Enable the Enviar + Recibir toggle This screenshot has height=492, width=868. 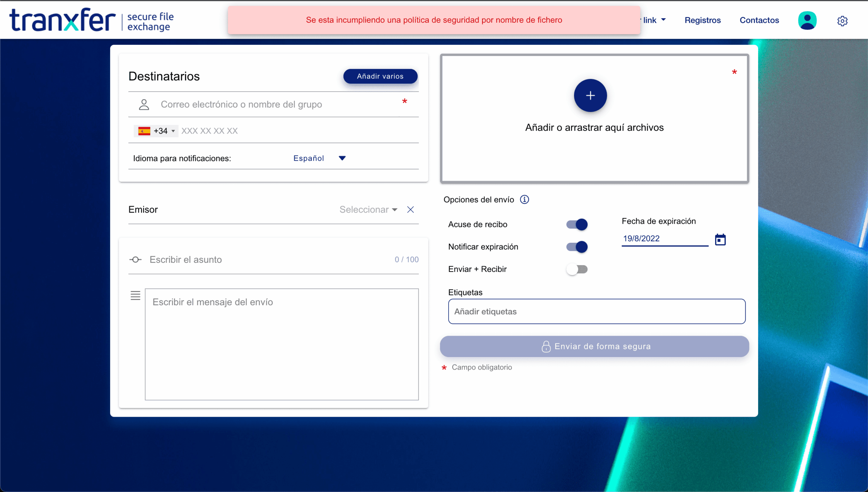coord(577,269)
